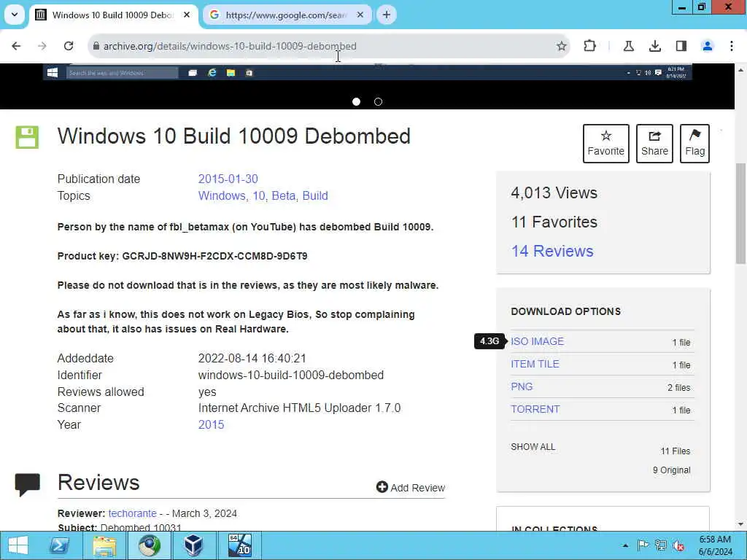
Task: Launch PowerShell from the taskbar
Action: coord(60,545)
